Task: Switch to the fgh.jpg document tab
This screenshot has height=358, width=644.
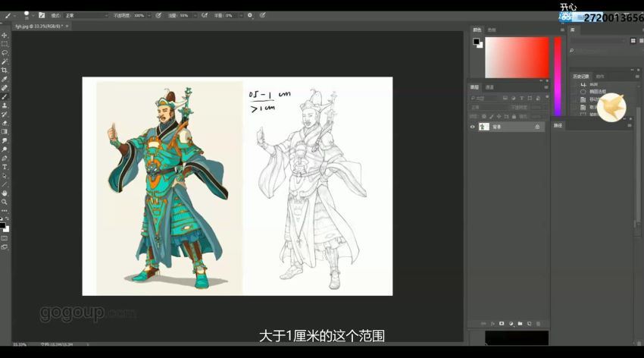Action: pyautogui.click(x=39, y=26)
